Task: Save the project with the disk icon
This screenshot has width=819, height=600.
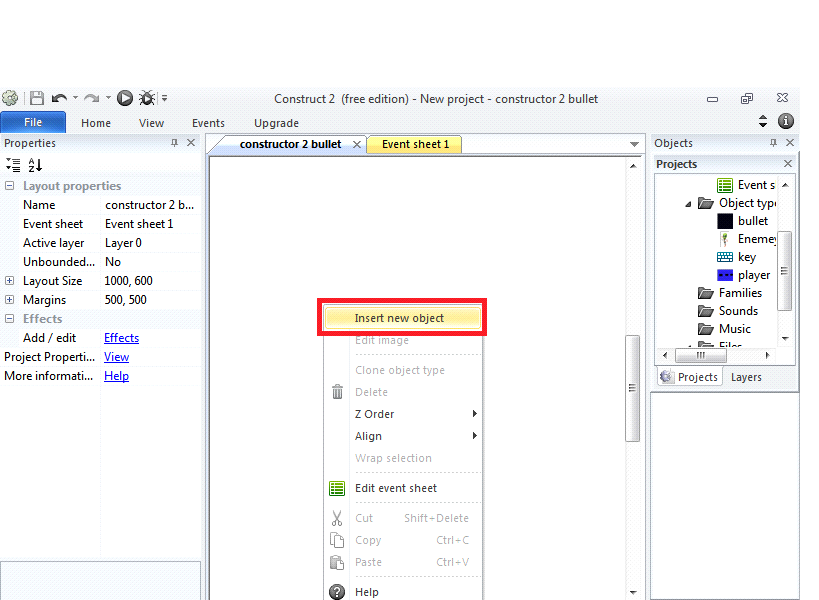Action: point(37,98)
